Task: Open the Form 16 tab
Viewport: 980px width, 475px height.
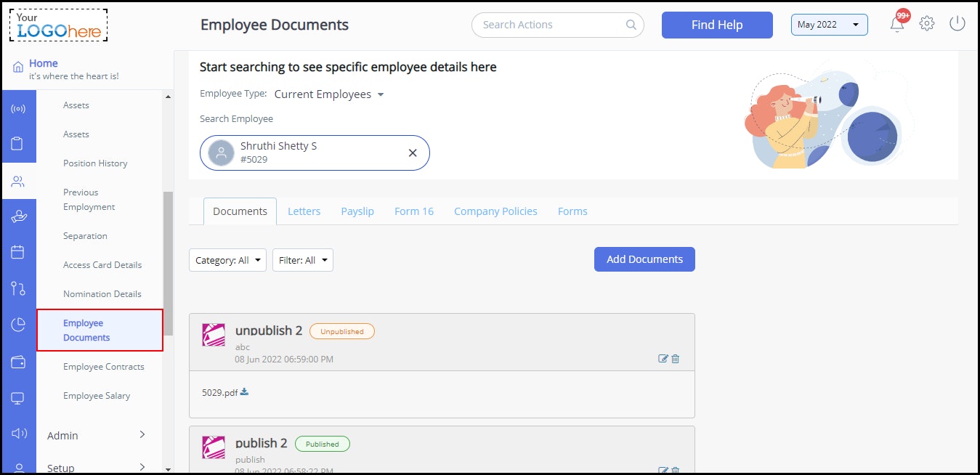Action: pyautogui.click(x=413, y=211)
